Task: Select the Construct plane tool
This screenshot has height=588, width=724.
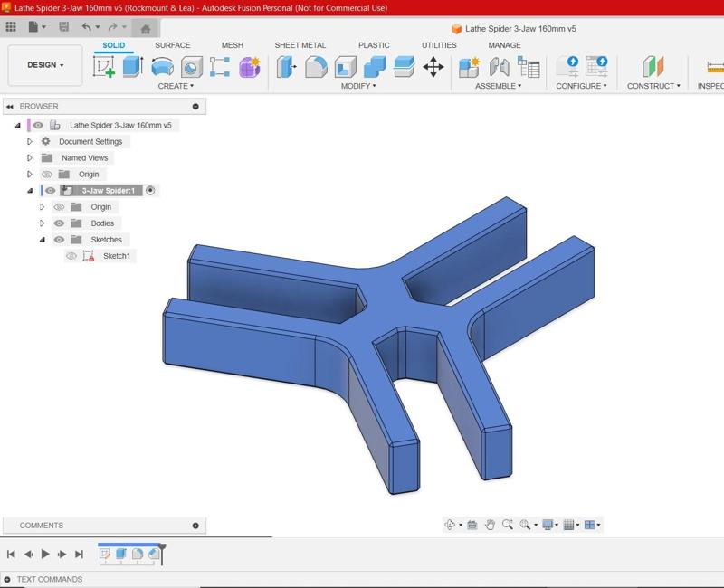Action: 653,67
